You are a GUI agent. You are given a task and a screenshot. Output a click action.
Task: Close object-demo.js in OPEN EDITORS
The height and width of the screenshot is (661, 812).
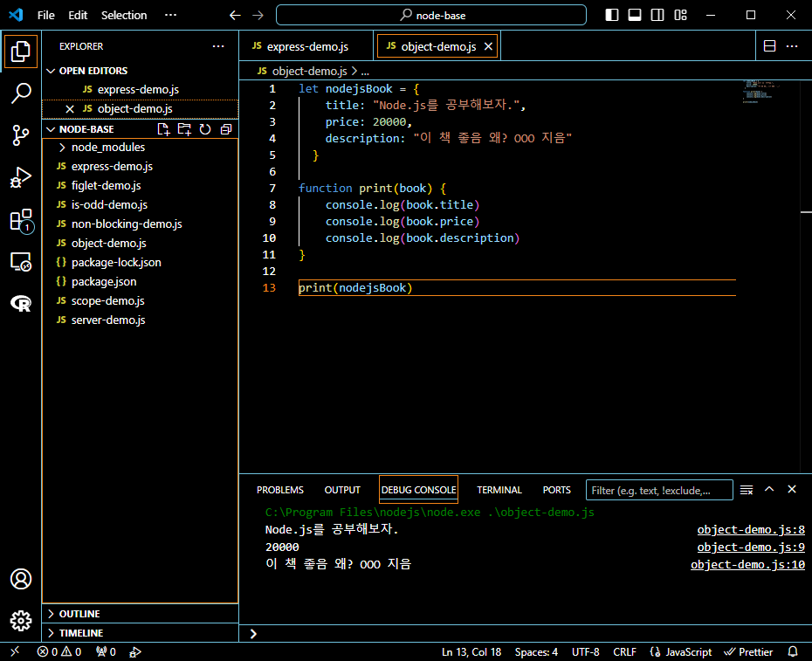coord(70,109)
